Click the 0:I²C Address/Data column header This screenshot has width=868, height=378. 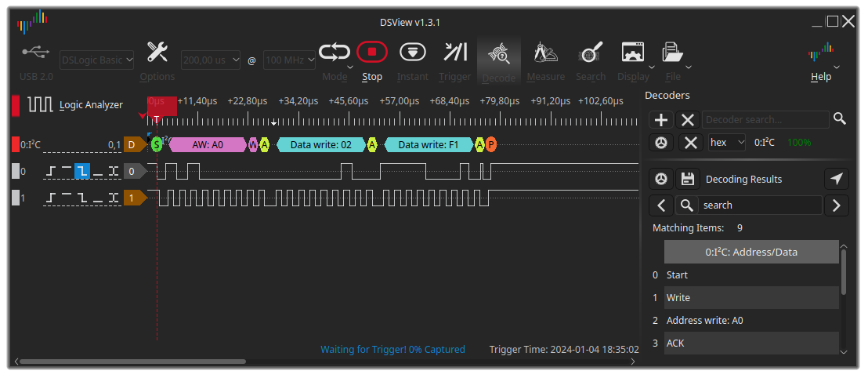coord(751,252)
